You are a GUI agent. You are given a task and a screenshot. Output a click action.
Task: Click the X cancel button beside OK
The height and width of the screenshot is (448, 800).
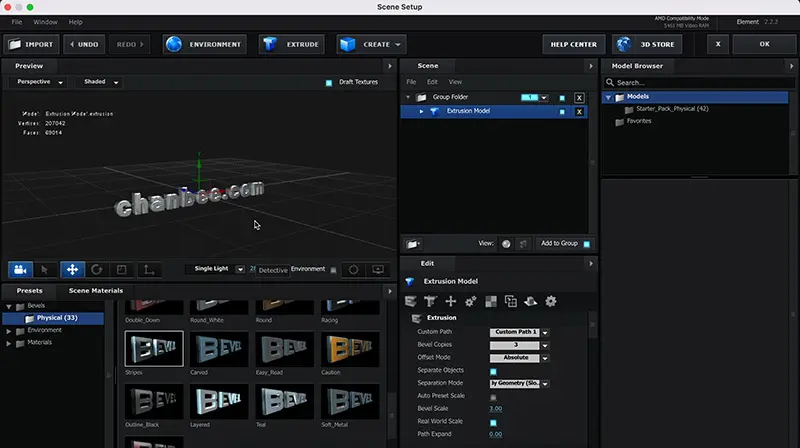(x=718, y=44)
